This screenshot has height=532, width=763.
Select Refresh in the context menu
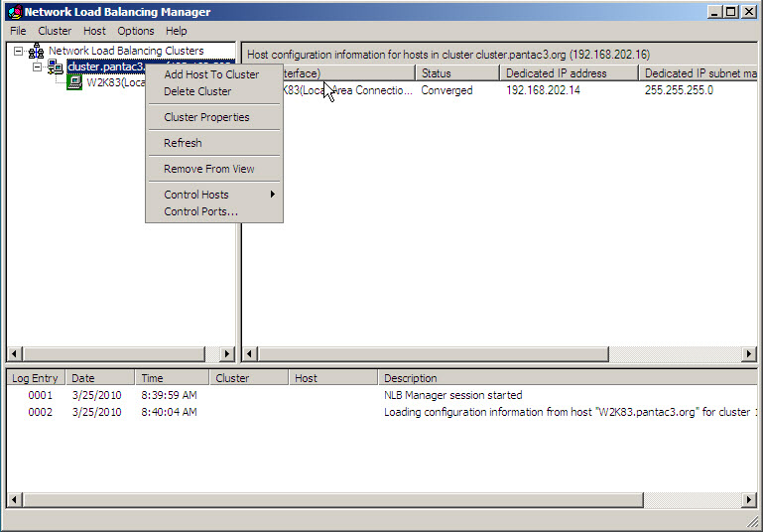(x=214, y=143)
